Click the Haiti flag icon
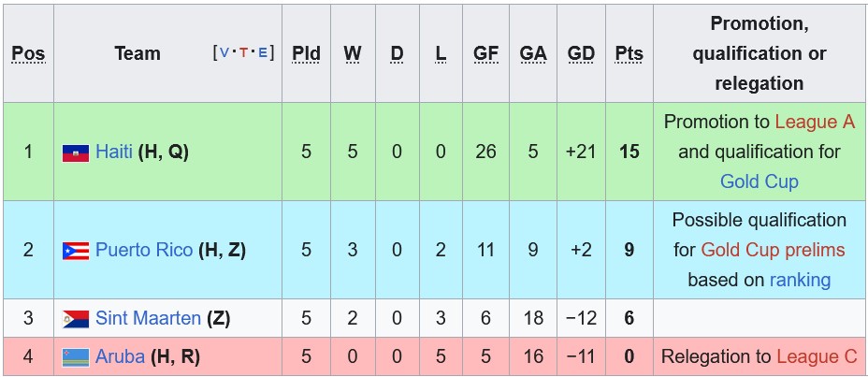The width and height of the screenshot is (868, 377). [76, 152]
